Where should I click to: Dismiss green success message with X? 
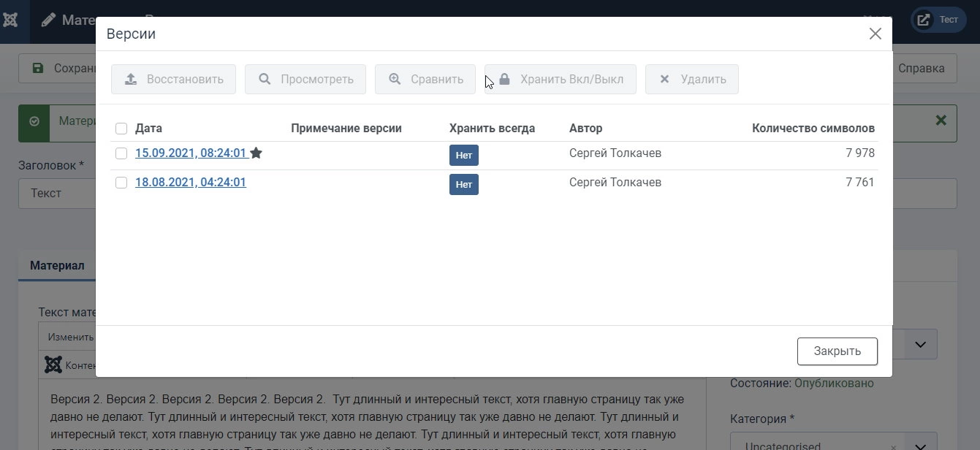point(941,120)
